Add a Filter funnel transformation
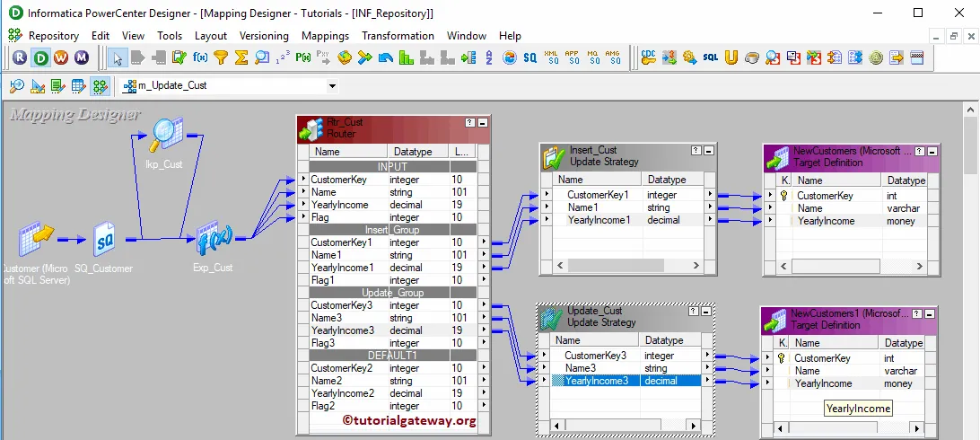Viewport: 980px width, 440px height. (x=221, y=58)
